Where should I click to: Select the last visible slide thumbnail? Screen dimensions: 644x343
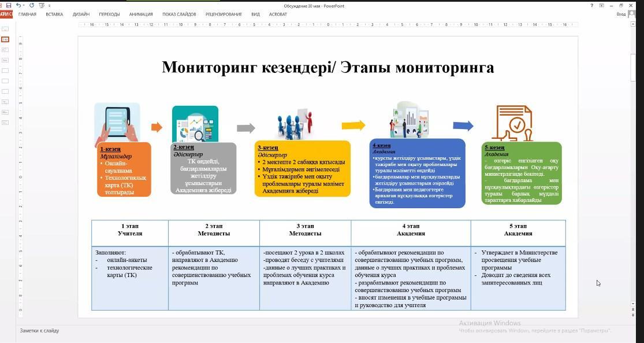pos(5,123)
